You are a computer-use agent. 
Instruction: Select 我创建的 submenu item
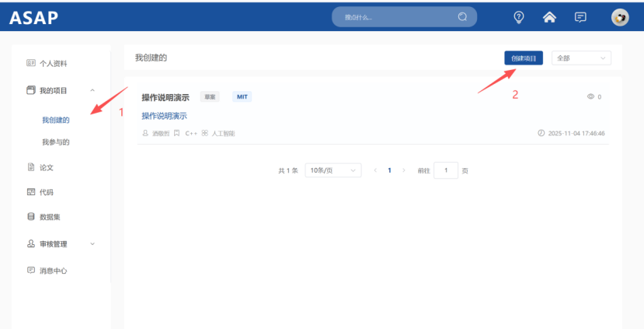click(x=56, y=120)
